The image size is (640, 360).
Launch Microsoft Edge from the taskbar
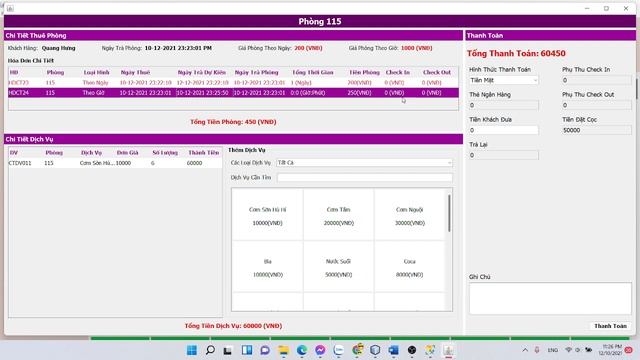point(302,350)
